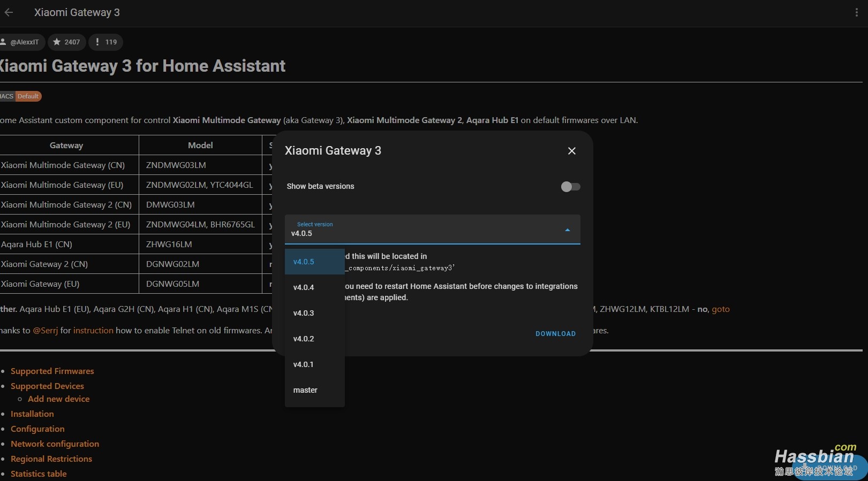Click the Model column header

[x=200, y=145]
